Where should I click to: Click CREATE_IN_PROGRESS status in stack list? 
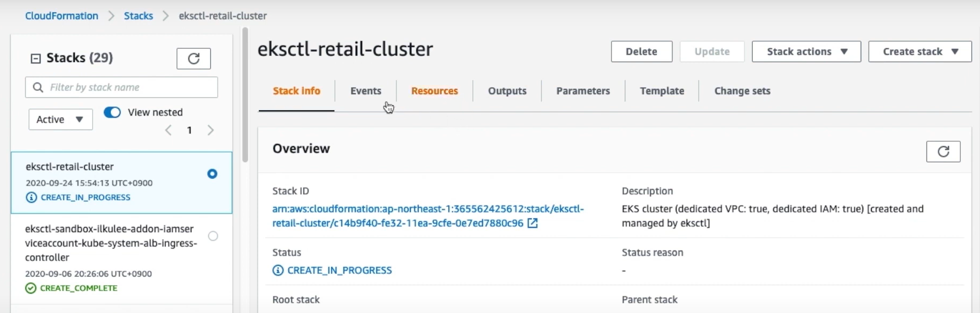(x=86, y=197)
